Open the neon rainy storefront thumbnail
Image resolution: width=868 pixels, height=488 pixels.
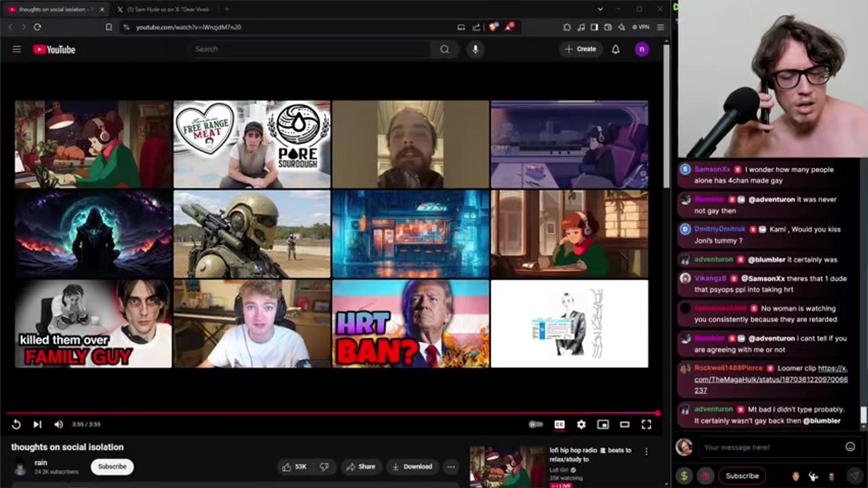[411, 234]
